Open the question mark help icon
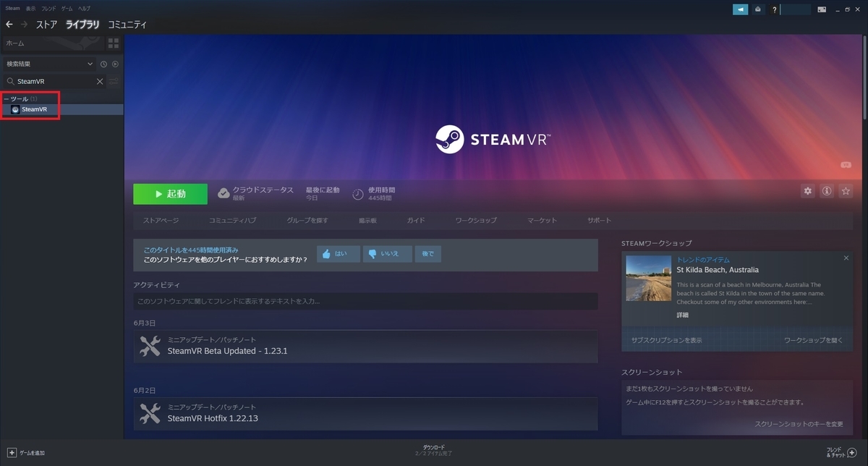868x466 pixels. point(774,9)
